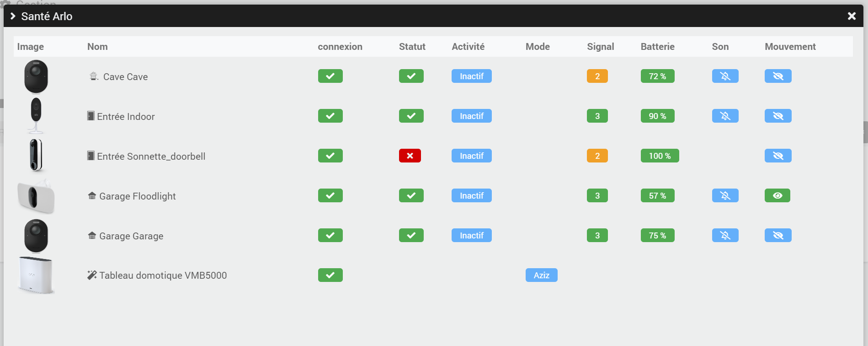The height and width of the screenshot is (346, 868).
Task: Click the Entrée Indoor connexion check badge
Action: click(330, 116)
